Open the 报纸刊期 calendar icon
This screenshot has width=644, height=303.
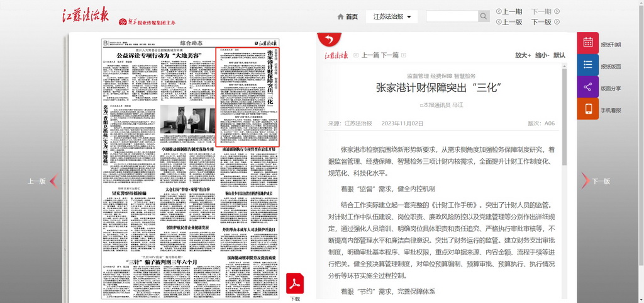[588, 43]
